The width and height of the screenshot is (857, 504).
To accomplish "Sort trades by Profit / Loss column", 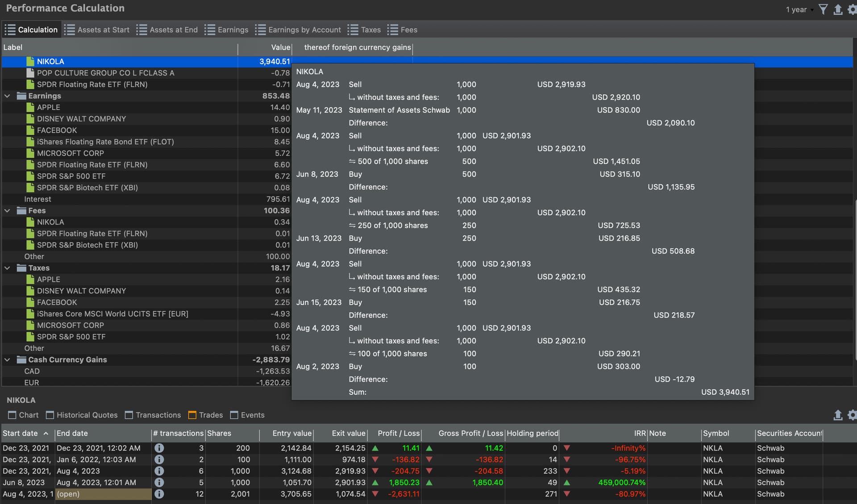I will tap(395, 433).
